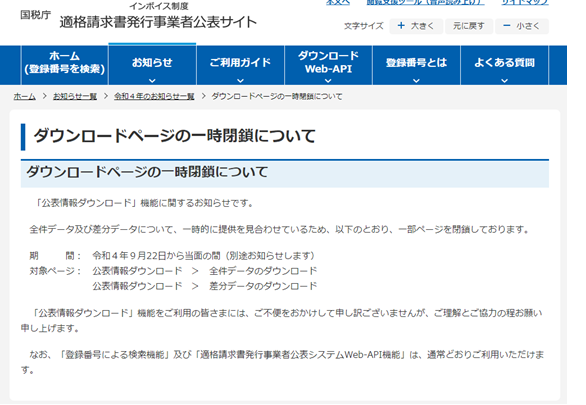Expand the ご利用ガイド menu chevron
586x405 pixels.
point(240,80)
